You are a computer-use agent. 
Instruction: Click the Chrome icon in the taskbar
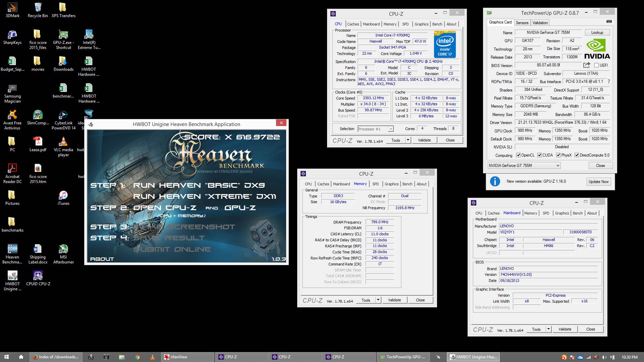click(137, 357)
